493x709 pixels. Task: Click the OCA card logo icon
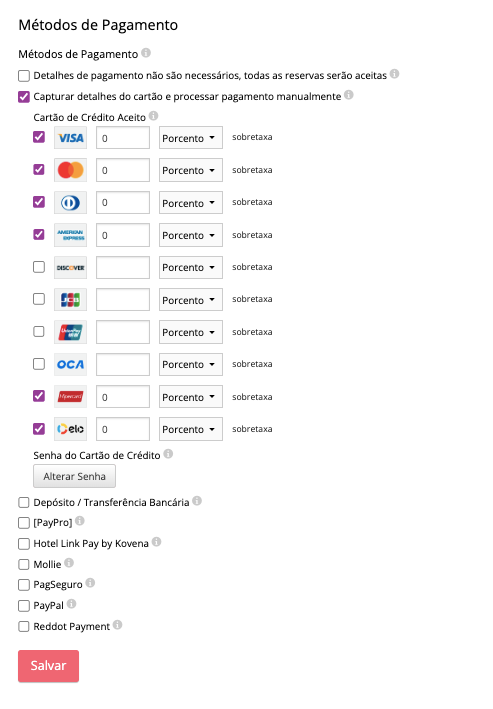70,364
